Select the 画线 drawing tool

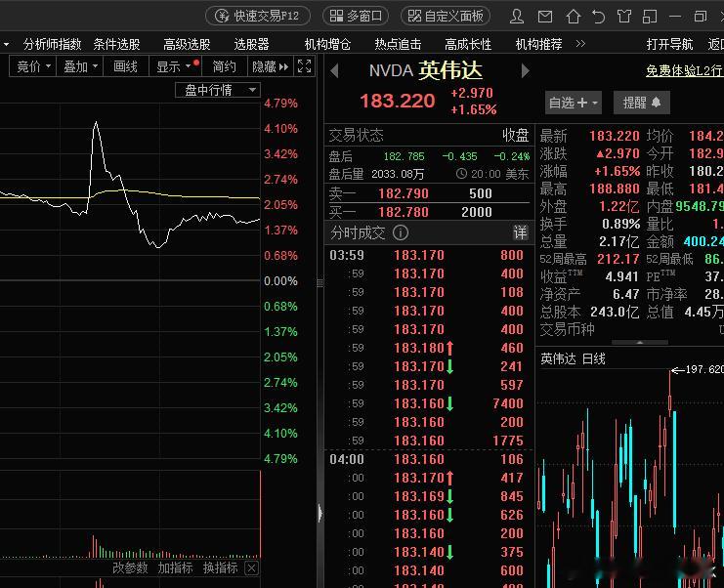126,66
